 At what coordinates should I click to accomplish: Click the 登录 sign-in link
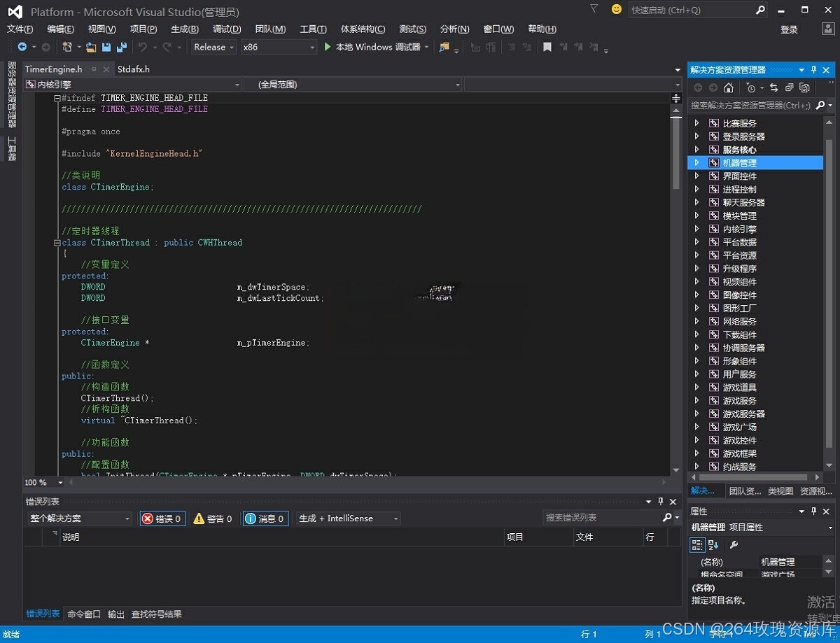pos(789,29)
